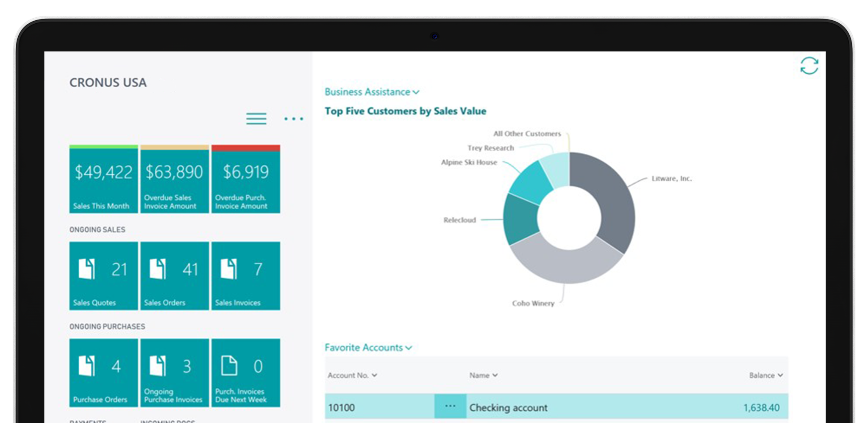Click the All Other Customers chart label
This screenshot has height=423, width=868.
(x=527, y=134)
